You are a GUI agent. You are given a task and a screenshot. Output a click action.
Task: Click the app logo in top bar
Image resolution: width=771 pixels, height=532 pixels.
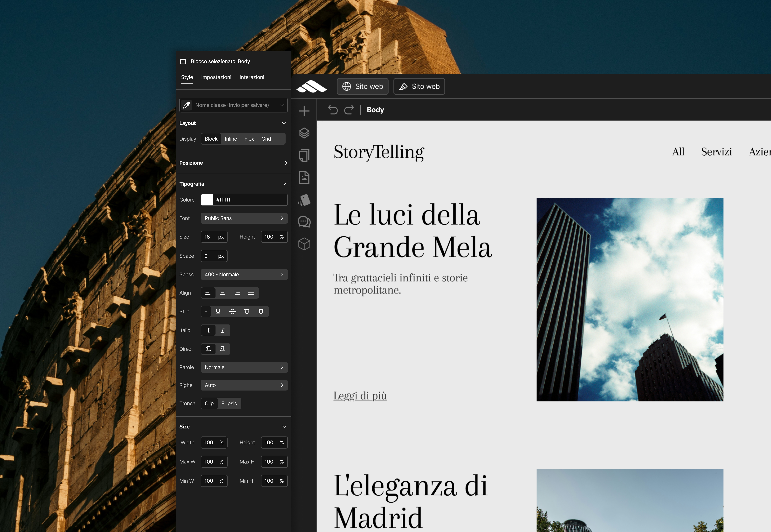(312, 86)
